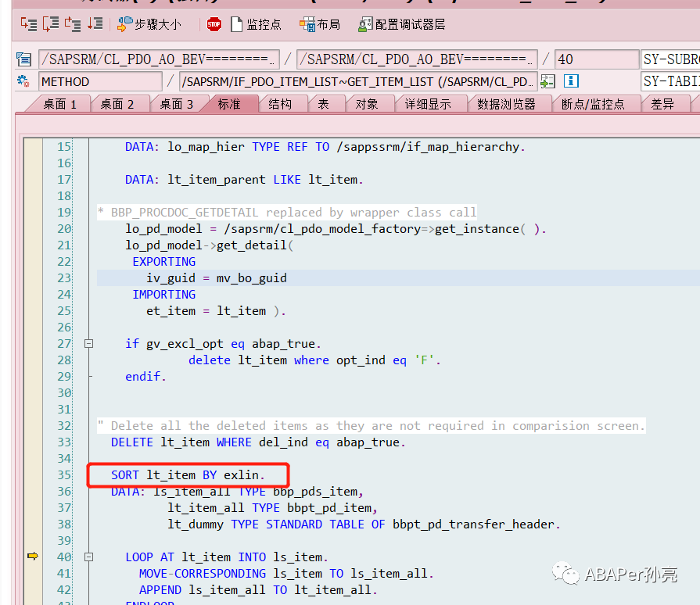Open the 对象 tab
The height and width of the screenshot is (605, 700).
367,105
